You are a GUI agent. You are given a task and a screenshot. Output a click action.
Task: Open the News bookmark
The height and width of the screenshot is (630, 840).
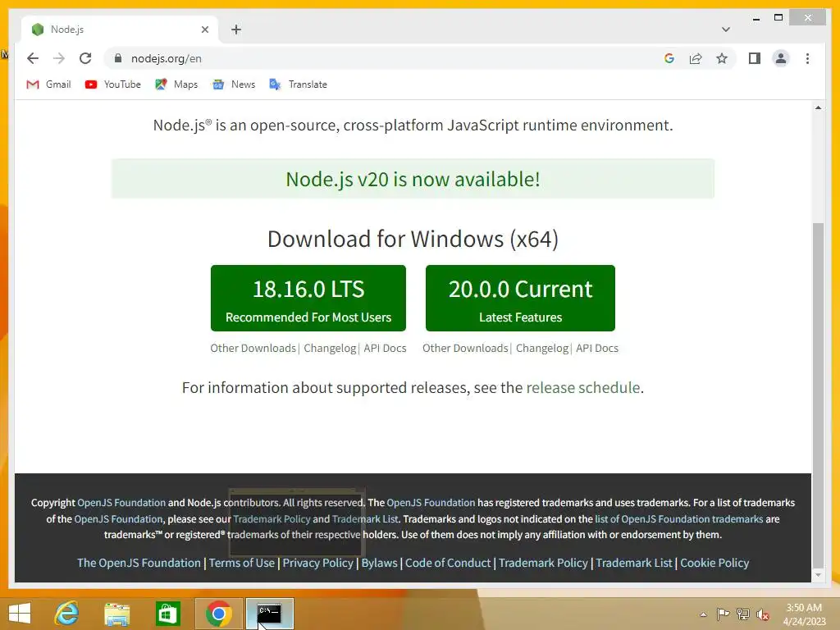(x=234, y=84)
